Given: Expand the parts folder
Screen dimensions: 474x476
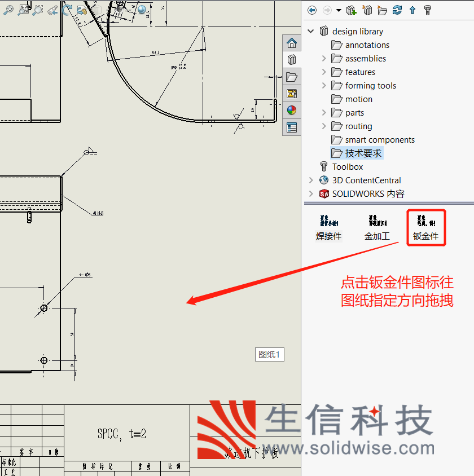Looking at the screenshot, I should click(x=324, y=113).
